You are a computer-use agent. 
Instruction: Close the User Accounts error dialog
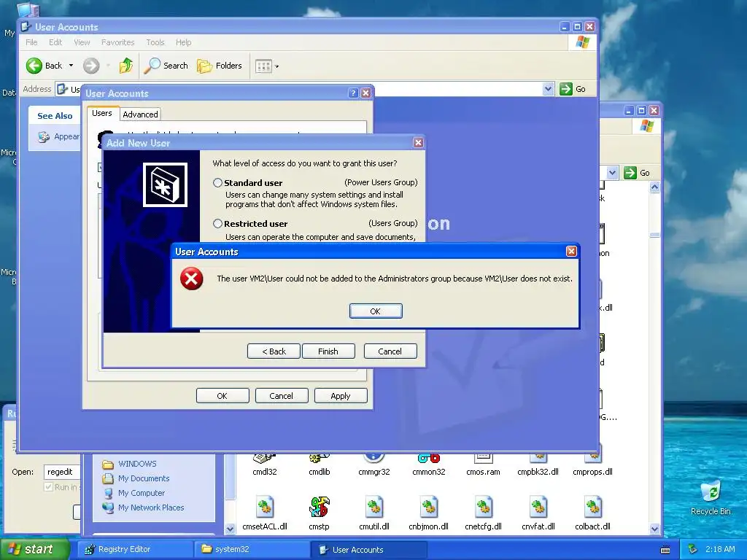point(571,252)
